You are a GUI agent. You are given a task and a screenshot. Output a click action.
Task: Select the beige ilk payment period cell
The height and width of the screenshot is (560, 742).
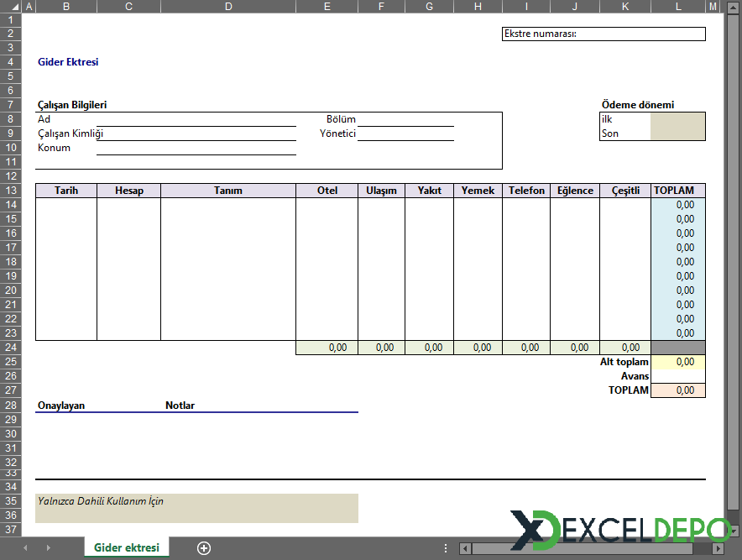[x=677, y=119]
